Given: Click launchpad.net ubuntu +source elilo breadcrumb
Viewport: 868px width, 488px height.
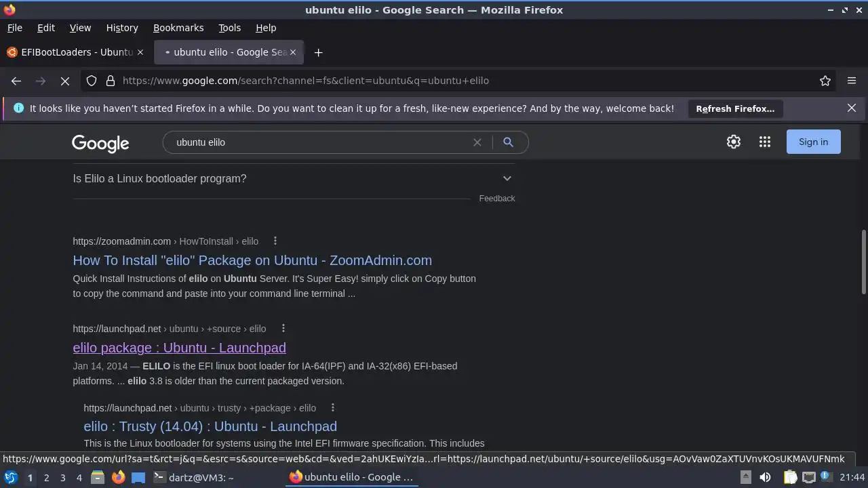Looking at the screenshot, I should coord(170,328).
